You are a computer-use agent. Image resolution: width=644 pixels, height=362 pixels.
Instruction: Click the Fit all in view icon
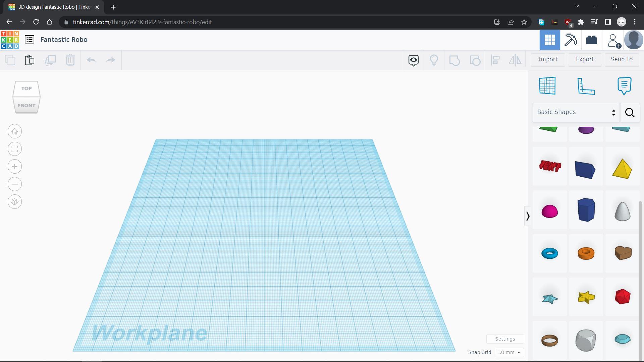click(15, 149)
